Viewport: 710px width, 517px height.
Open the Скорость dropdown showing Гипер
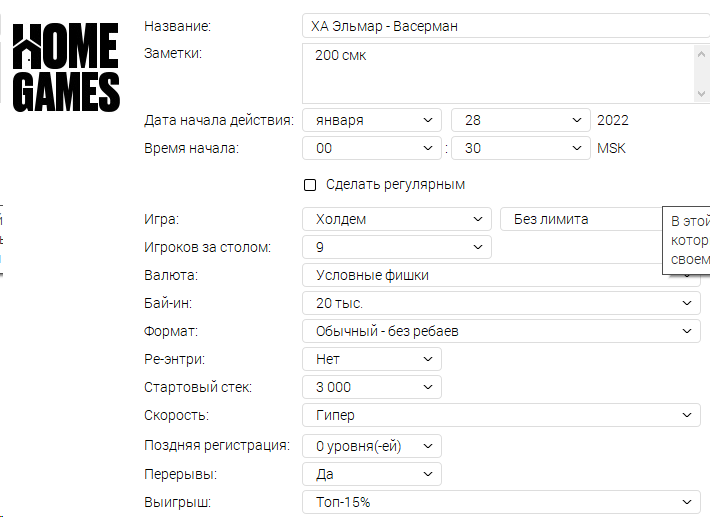pos(501,415)
